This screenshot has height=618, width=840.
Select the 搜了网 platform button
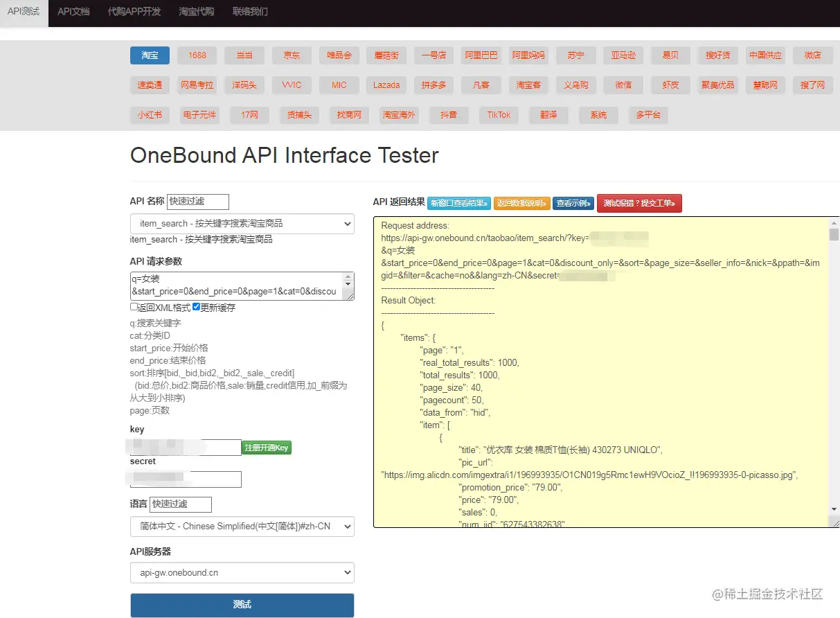tap(813, 85)
